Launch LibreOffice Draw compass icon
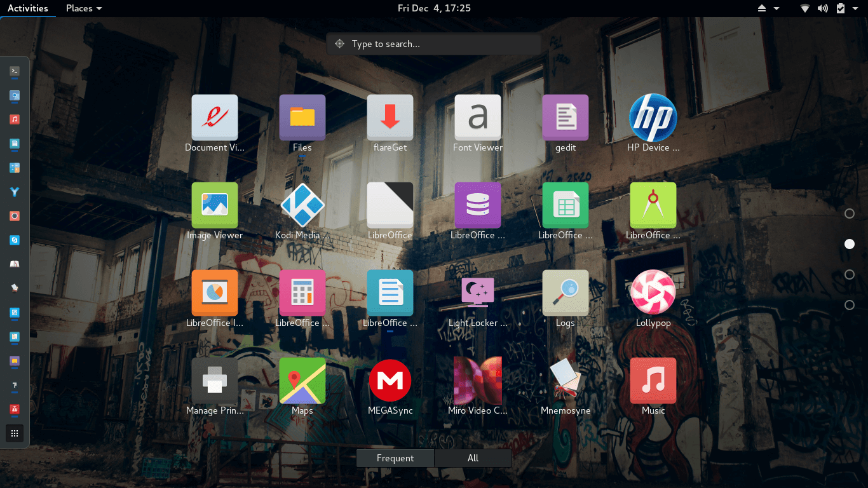This screenshot has height=488, width=868. coord(653,206)
